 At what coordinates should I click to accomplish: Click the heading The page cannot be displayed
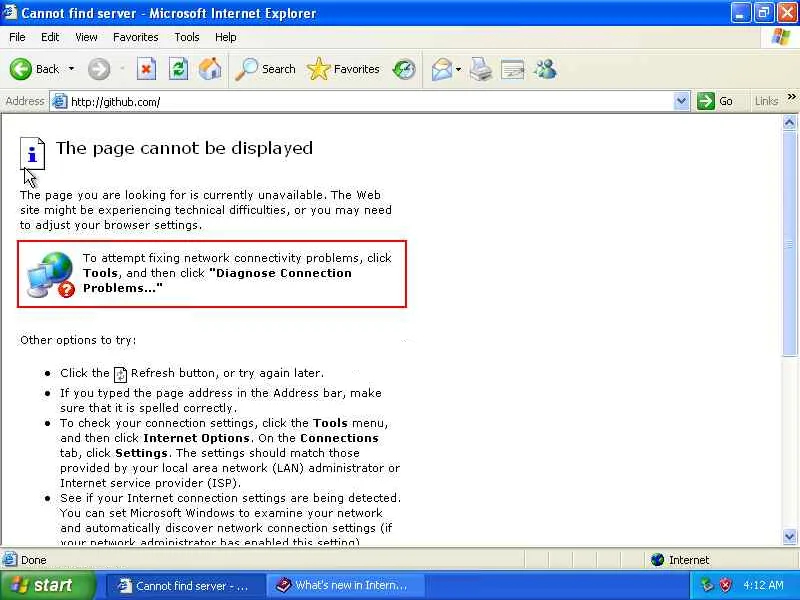pyautogui.click(x=184, y=148)
